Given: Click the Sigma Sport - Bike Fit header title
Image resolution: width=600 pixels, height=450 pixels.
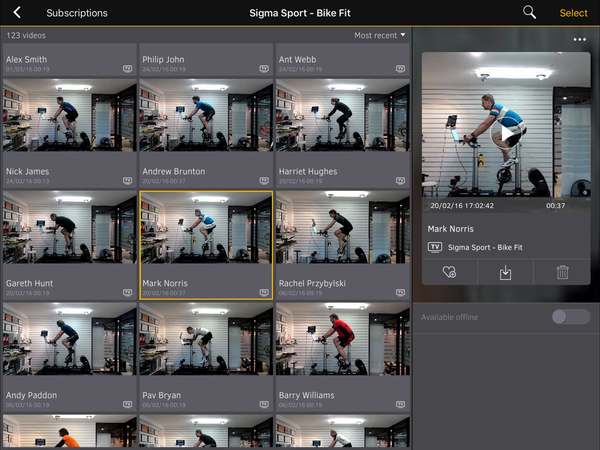Looking at the screenshot, I should 300,13.
